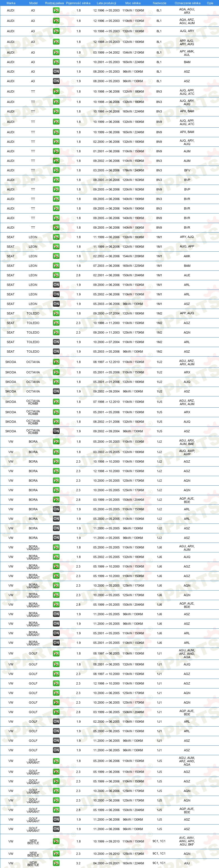Click petrol icon in Seat Leon 2.8 AUE row
Image resolution: width=219 pixels, height=868 pixels.
[x=56, y=275]
